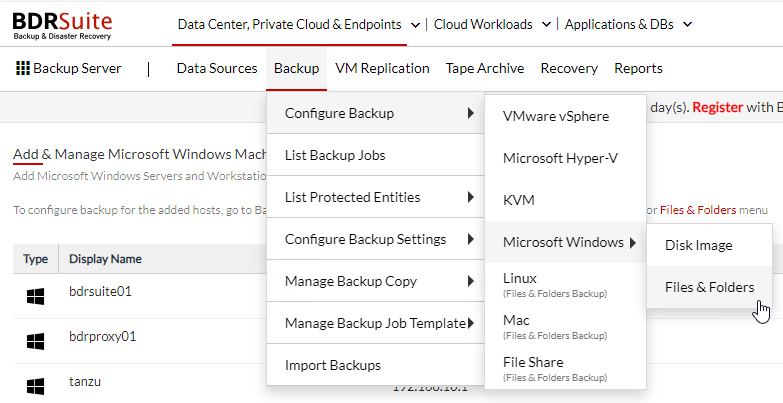Click the Applications & DBs tab
Image resolution: width=783 pixels, height=403 pixels.
point(619,24)
